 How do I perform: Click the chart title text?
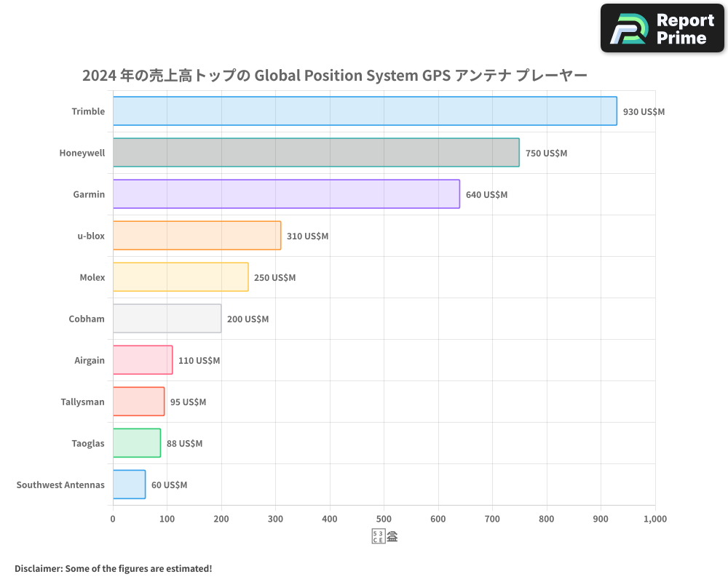pos(336,75)
